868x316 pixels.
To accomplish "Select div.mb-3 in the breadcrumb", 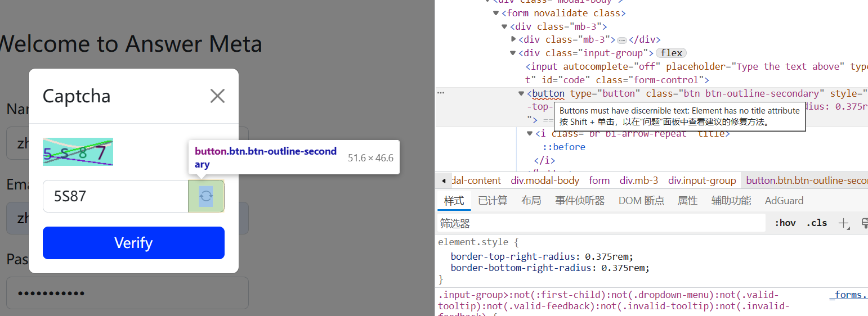I will tap(639, 180).
